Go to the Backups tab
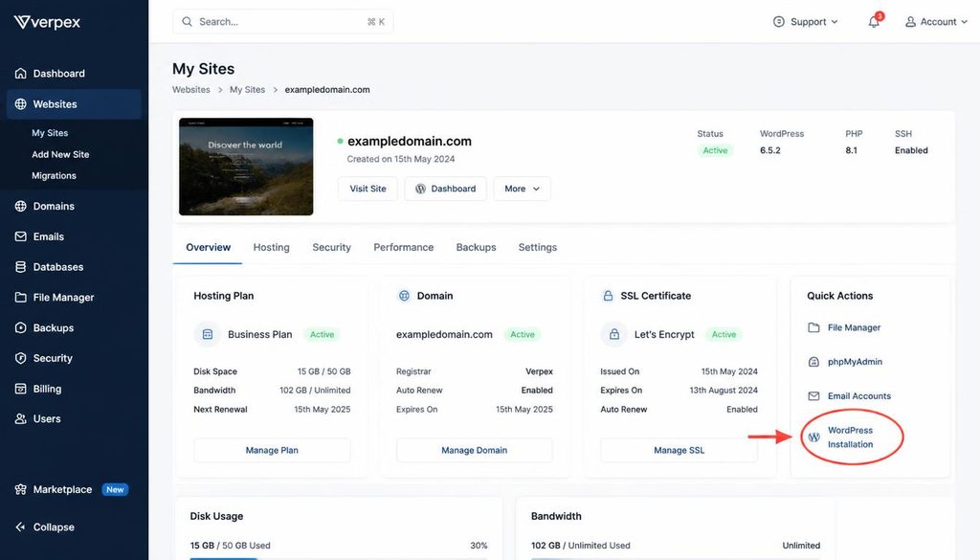 tap(477, 248)
